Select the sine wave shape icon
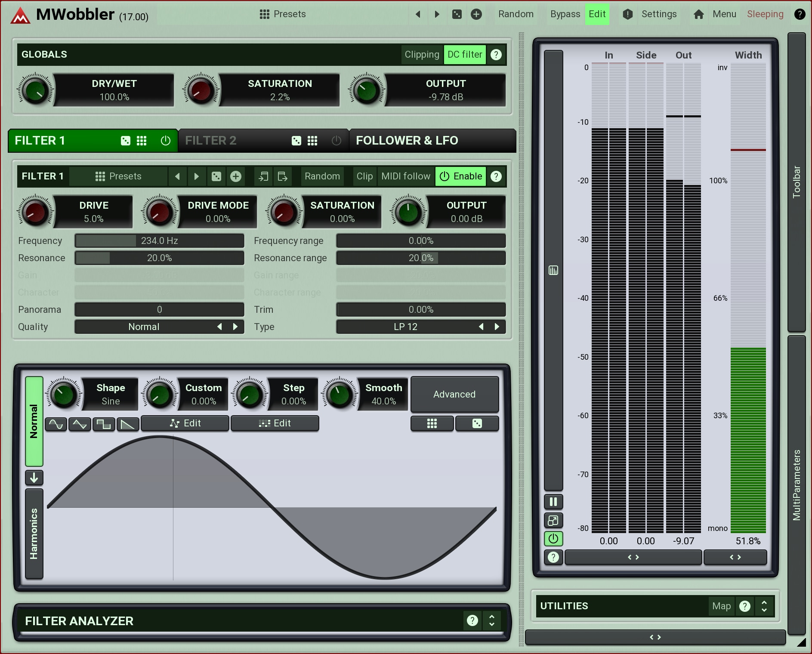The width and height of the screenshot is (812, 654). click(56, 424)
